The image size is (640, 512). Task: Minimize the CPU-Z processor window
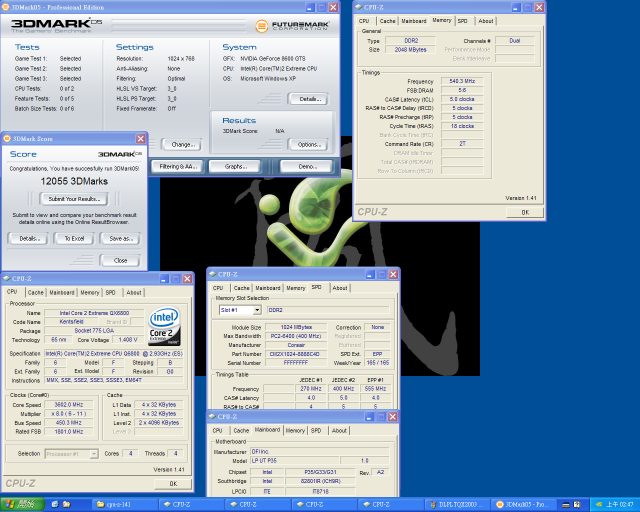click(x=164, y=278)
